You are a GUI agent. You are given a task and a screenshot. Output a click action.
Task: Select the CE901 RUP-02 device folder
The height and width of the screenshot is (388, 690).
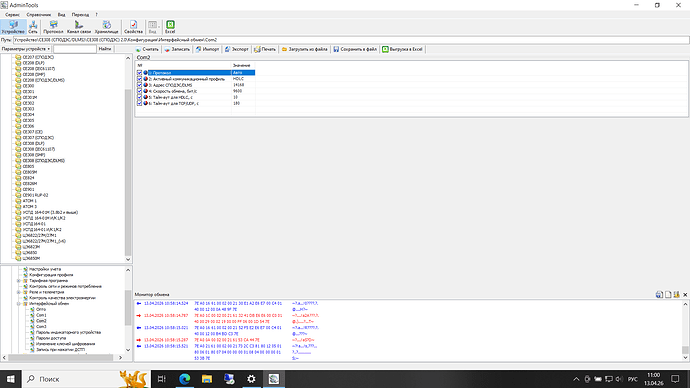[x=35, y=195]
